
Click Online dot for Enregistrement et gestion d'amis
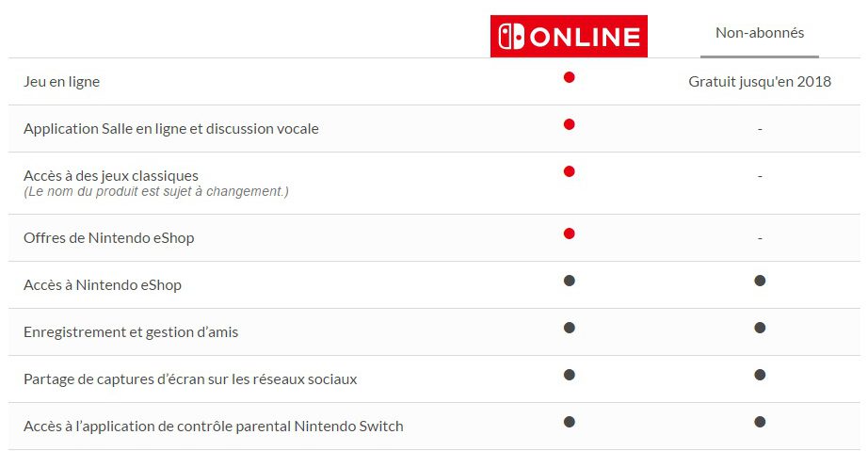click(569, 328)
